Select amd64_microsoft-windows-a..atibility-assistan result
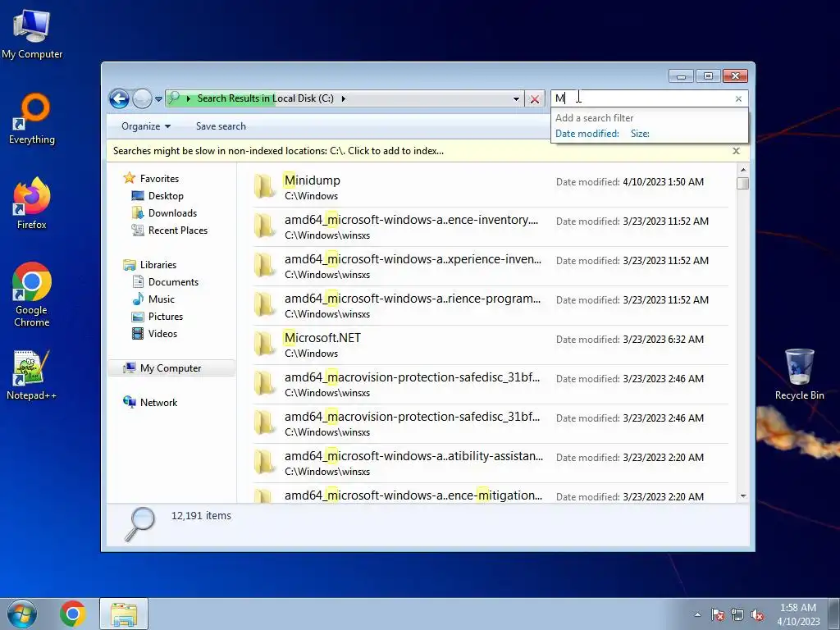 pos(491,463)
